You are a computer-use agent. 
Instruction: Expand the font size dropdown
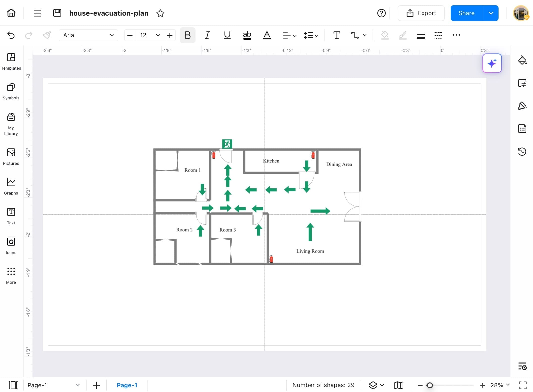click(x=158, y=35)
